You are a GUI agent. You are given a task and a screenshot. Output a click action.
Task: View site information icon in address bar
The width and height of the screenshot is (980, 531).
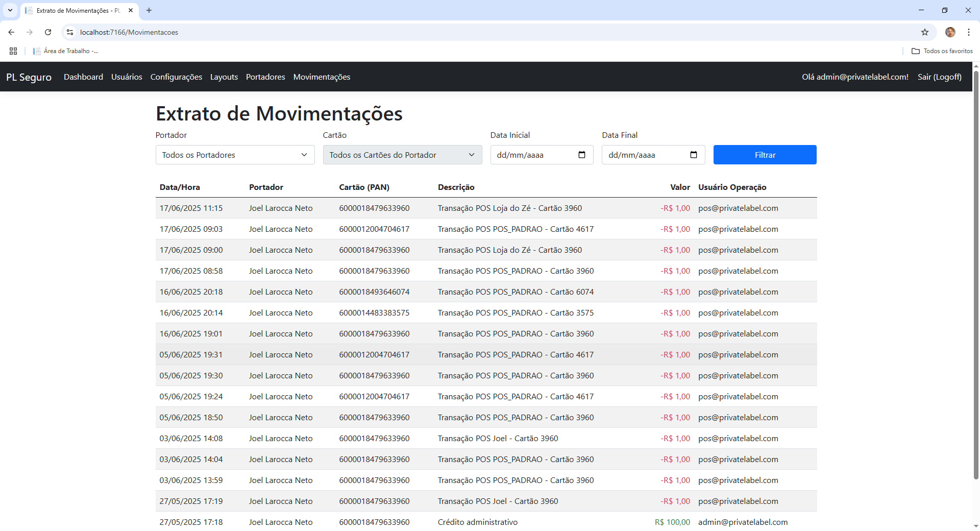[x=70, y=32]
